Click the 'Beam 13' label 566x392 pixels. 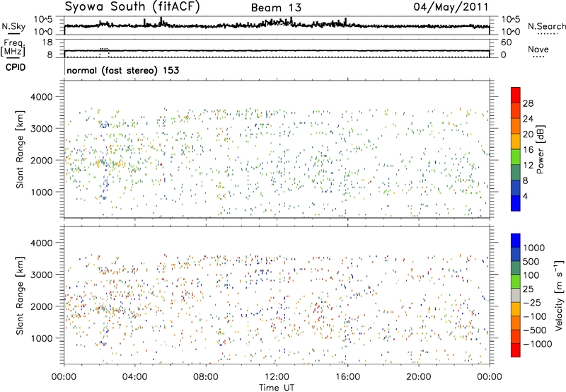(x=276, y=8)
